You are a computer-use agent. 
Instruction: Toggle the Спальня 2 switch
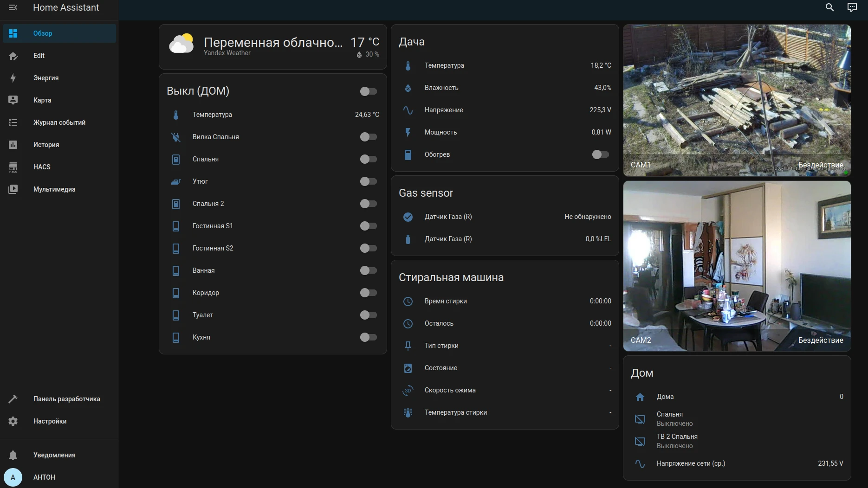369,204
